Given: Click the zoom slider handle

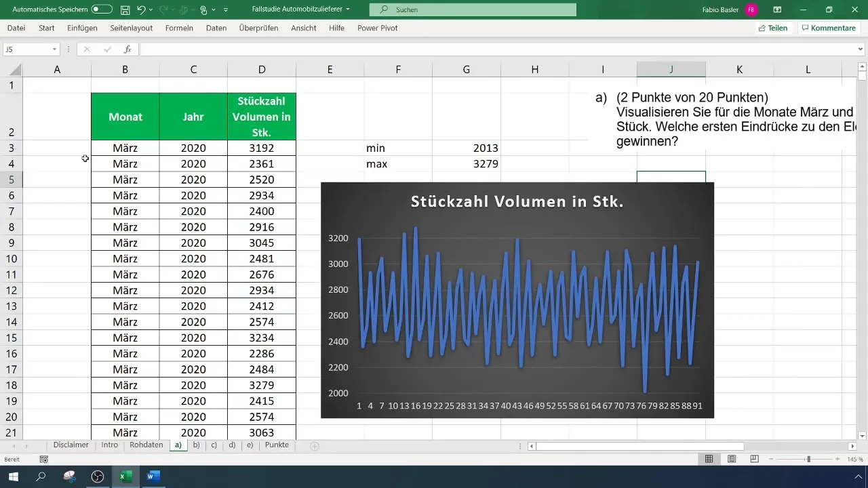Looking at the screenshot, I should pos(808,459).
